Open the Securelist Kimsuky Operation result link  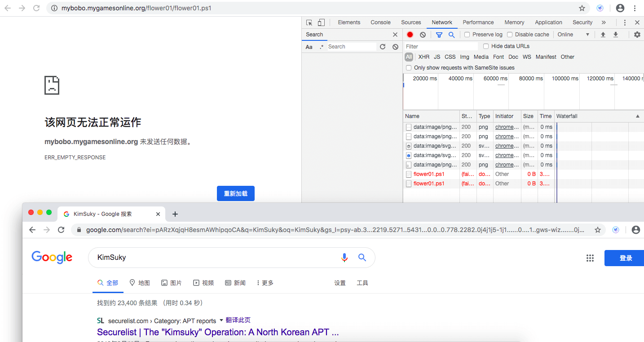point(218,332)
